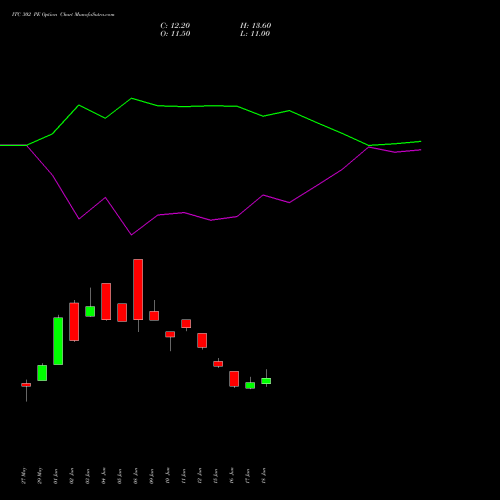The height and width of the screenshot is (500, 500).
Task: Click the tall green candle on 01 Jun
Action: tap(58, 341)
